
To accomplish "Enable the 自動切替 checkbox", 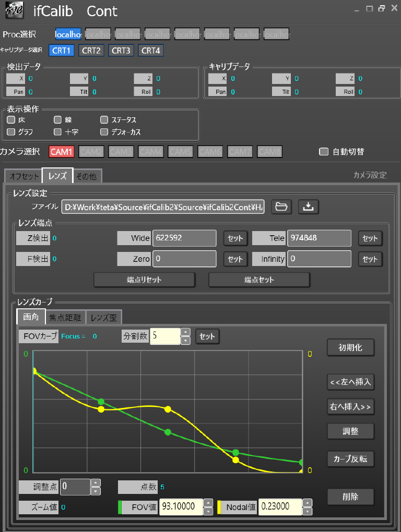I will 324,152.
